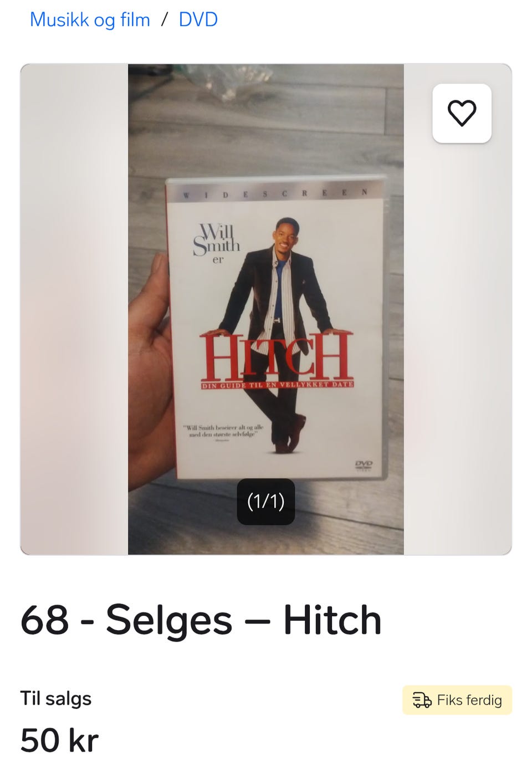The width and height of the screenshot is (532, 767).
Task: Click the review quote on DVD cover
Action: (223, 432)
